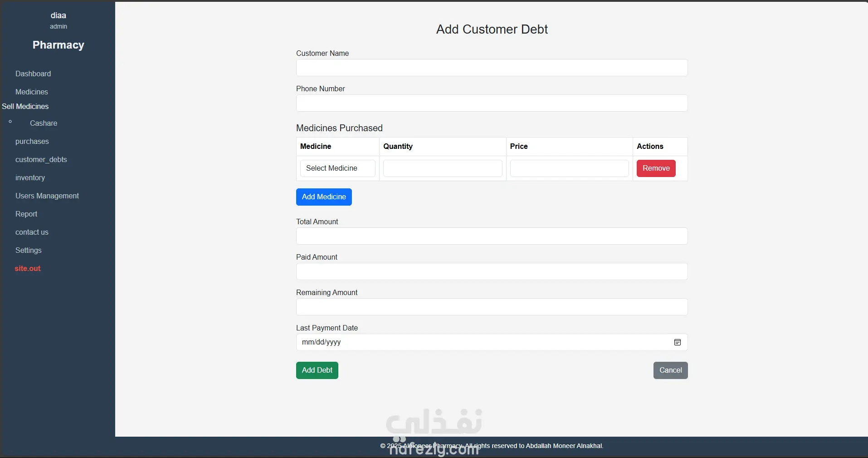The width and height of the screenshot is (868, 458).
Task: Open Settings in the sidebar
Action: click(x=29, y=250)
